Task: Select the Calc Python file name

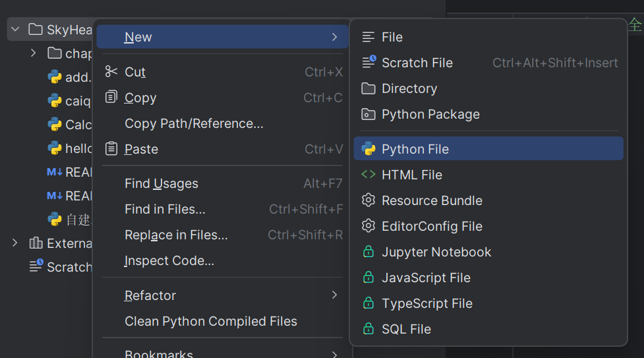Action: click(79, 125)
